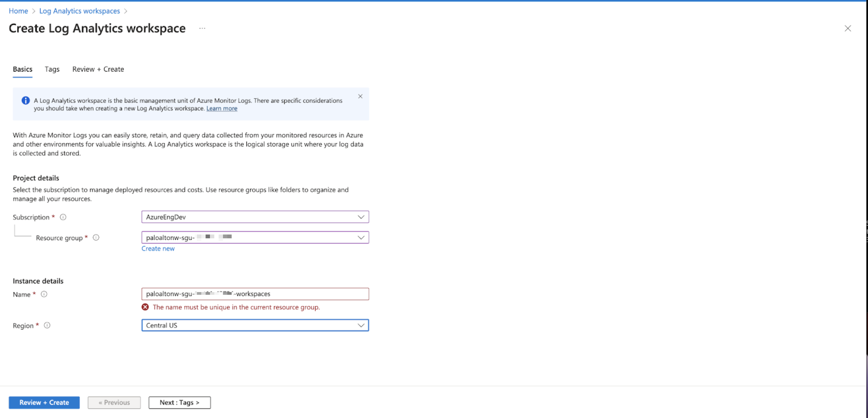The height and width of the screenshot is (418, 868).
Task: Switch to the Tags tab
Action: 52,69
